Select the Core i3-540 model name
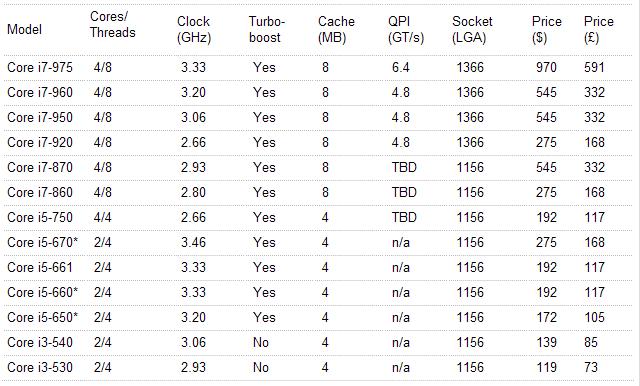 click(x=40, y=342)
